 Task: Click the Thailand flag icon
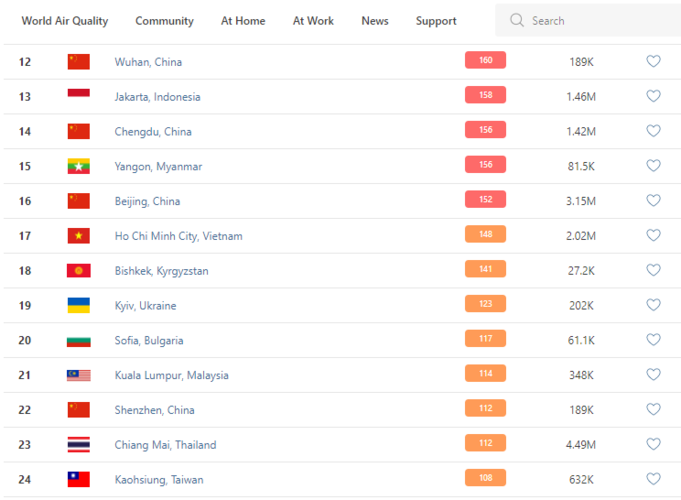point(78,445)
